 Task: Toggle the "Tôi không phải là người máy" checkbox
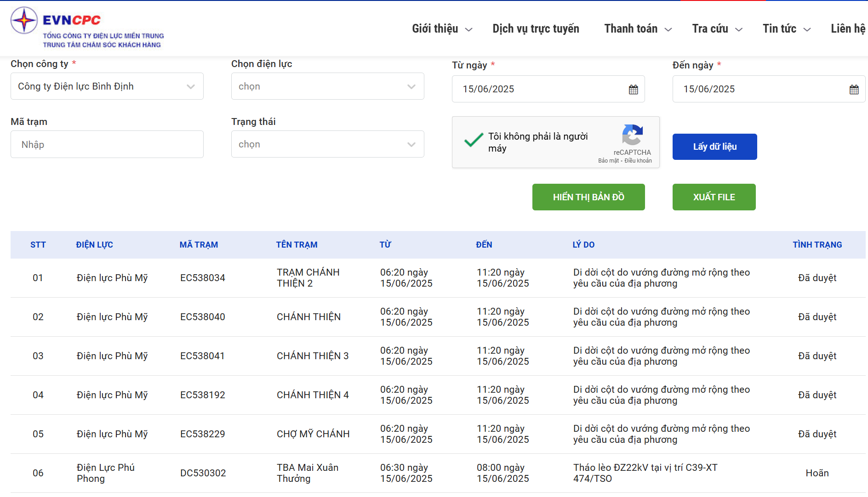tap(473, 140)
